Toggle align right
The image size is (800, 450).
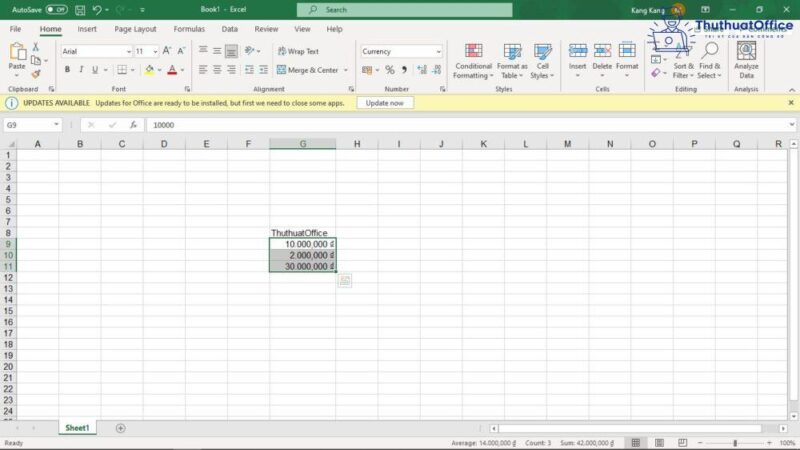[232, 70]
